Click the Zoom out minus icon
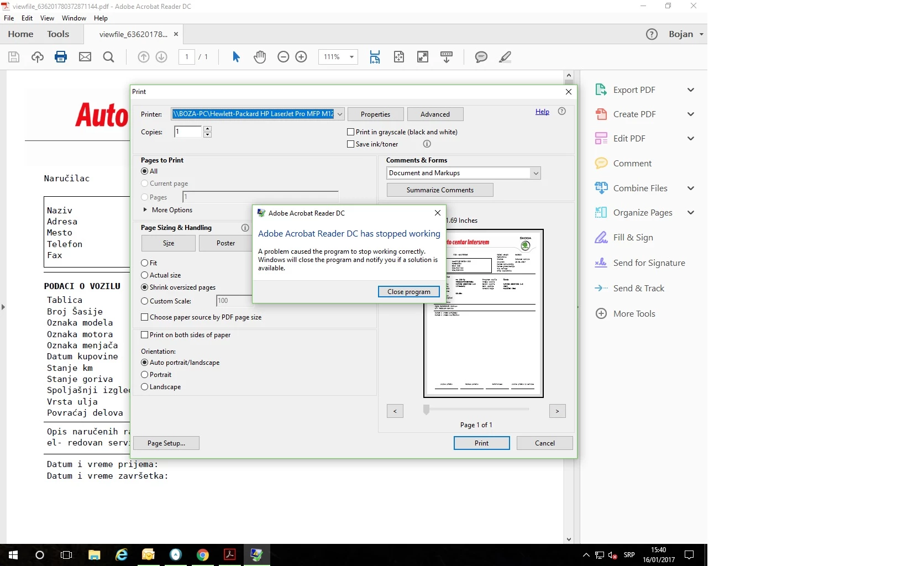924x566 pixels. [283, 57]
